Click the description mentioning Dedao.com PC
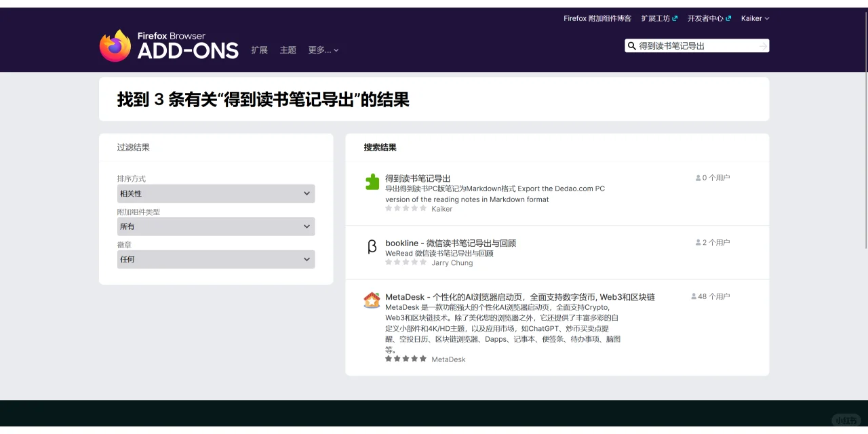This screenshot has width=868, height=434. click(x=495, y=194)
